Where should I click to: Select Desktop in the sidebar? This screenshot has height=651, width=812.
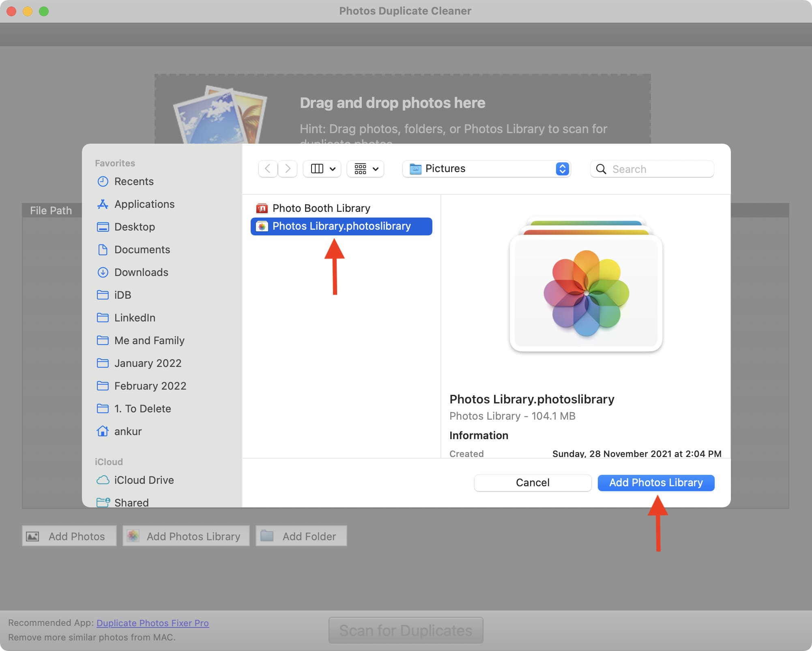162,227
